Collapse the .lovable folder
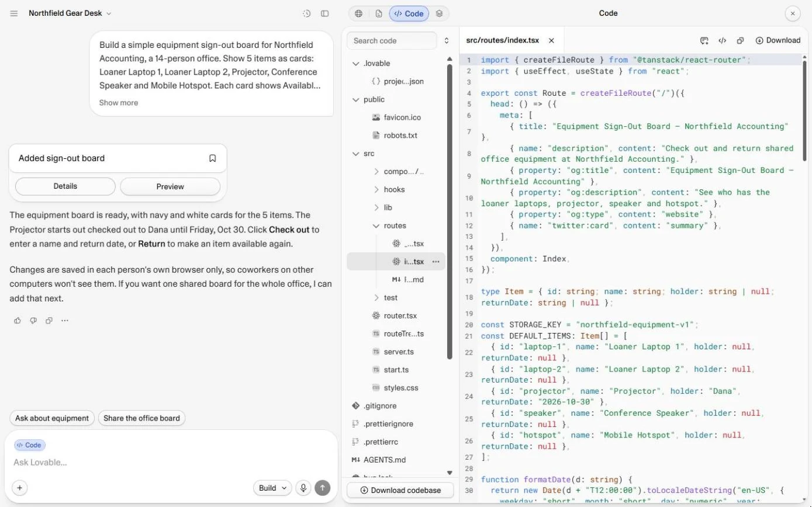The height and width of the screenshot is (507, 812). (x=355, y=64)
